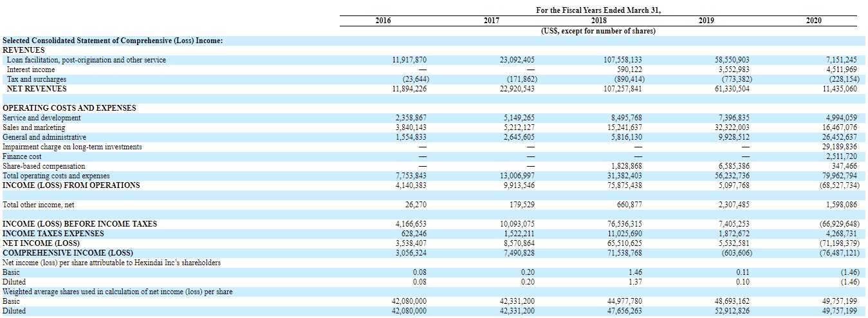Select the Share-based compensation row label
Image resolution: width=868 pixels, height=318 pixels.
(x=44, y=166)
